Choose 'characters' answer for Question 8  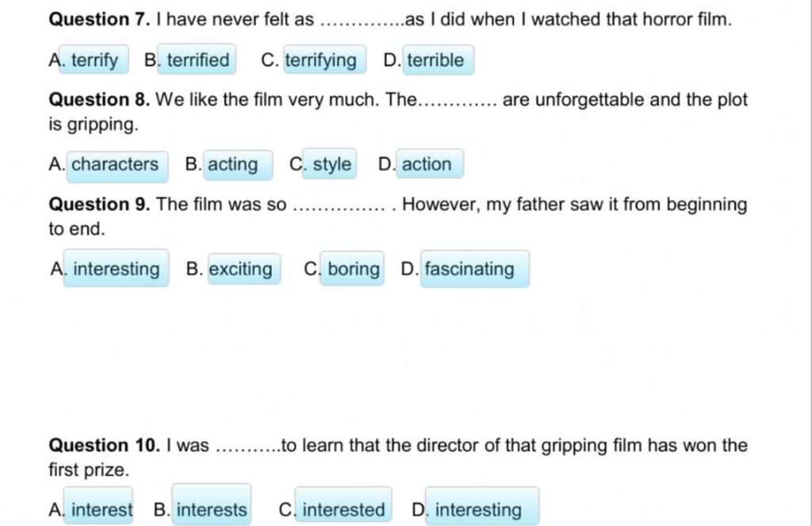pos(117,167)
